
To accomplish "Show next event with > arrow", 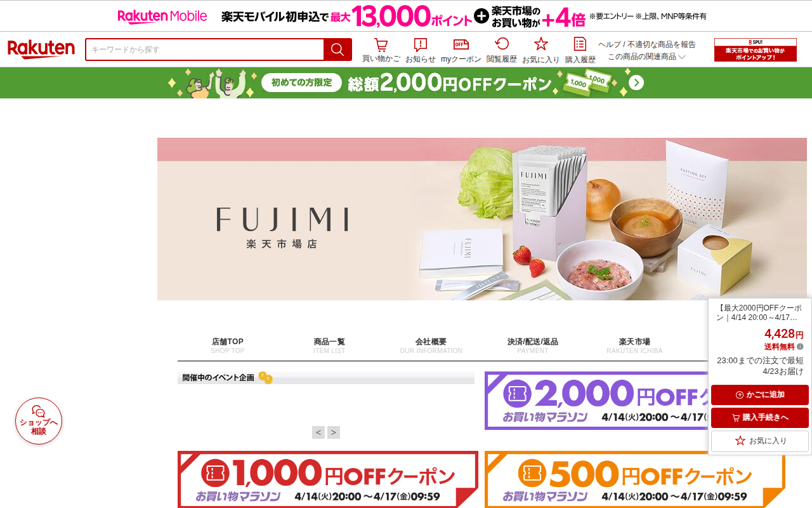I will [x=334, y=432].
